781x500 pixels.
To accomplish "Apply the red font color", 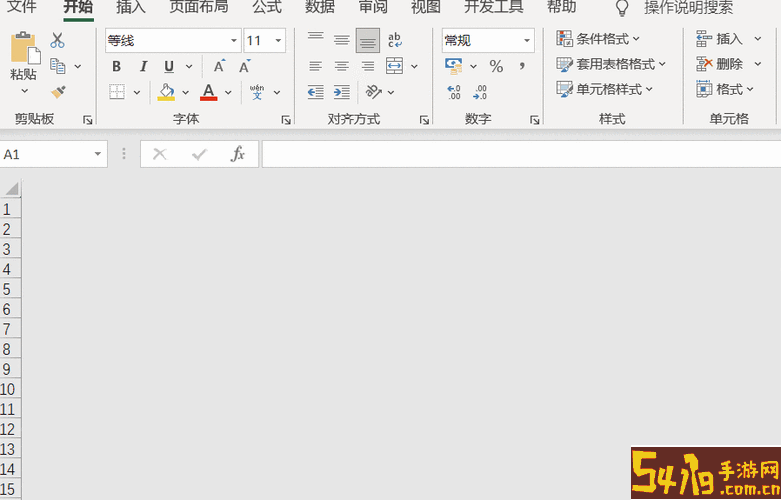I will click(x=209, y=92).
